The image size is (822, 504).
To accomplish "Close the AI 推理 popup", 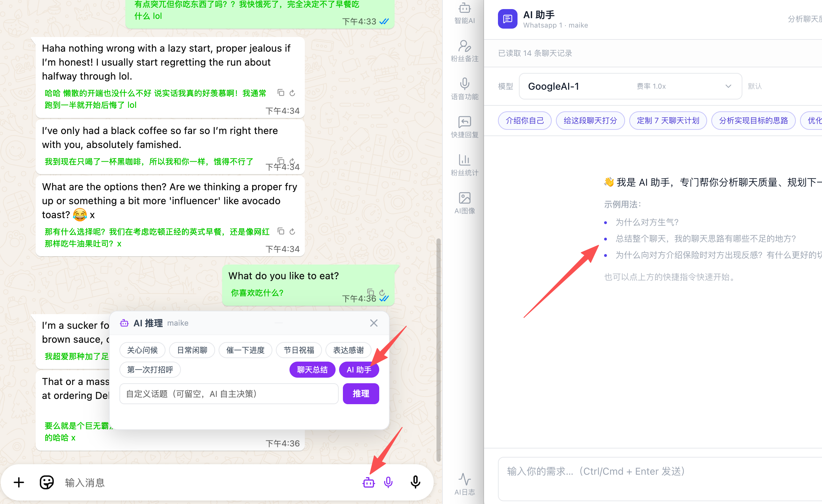I will [374, 323].
